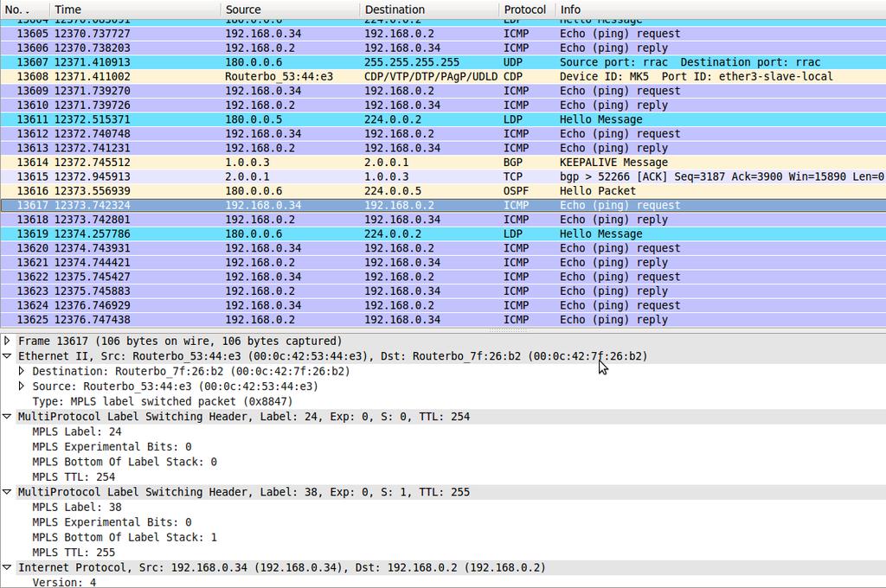The width and height of the screenshot is (886, 588).
Task: Select packet 13607 UDP rrac broadcast
Action: point(443,62)
